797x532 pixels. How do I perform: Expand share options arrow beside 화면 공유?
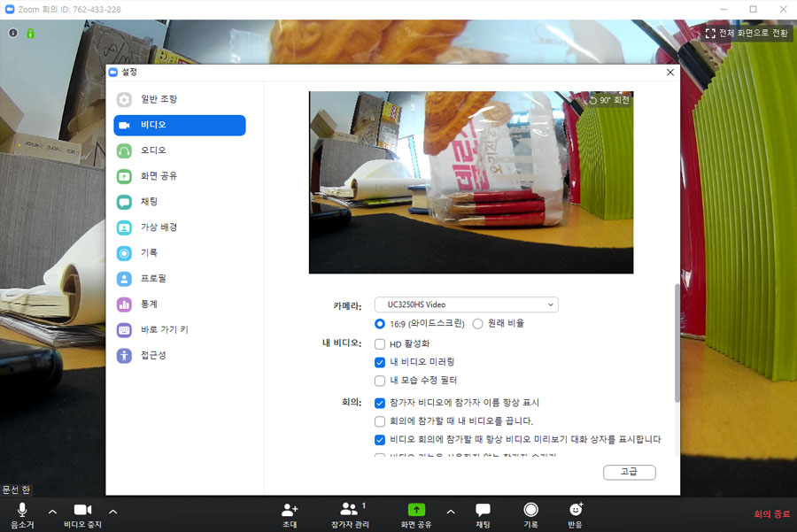click(x=451, y=512)
